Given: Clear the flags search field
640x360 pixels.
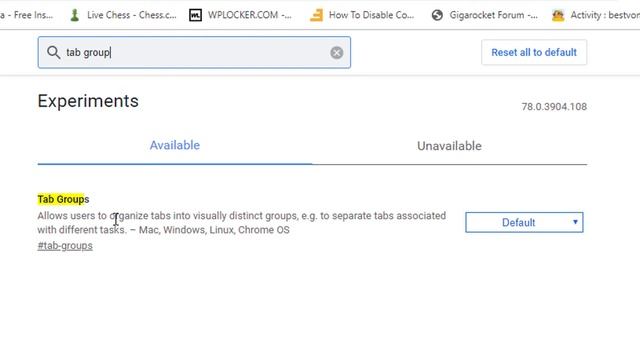Looking at the screenshot, I should point(336,53).
